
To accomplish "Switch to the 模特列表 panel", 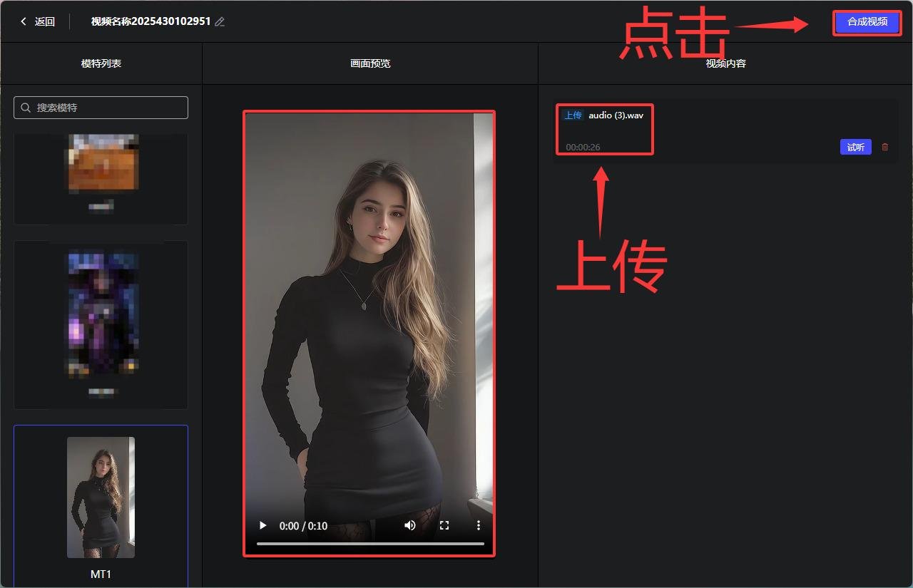I will pos(101,63).
